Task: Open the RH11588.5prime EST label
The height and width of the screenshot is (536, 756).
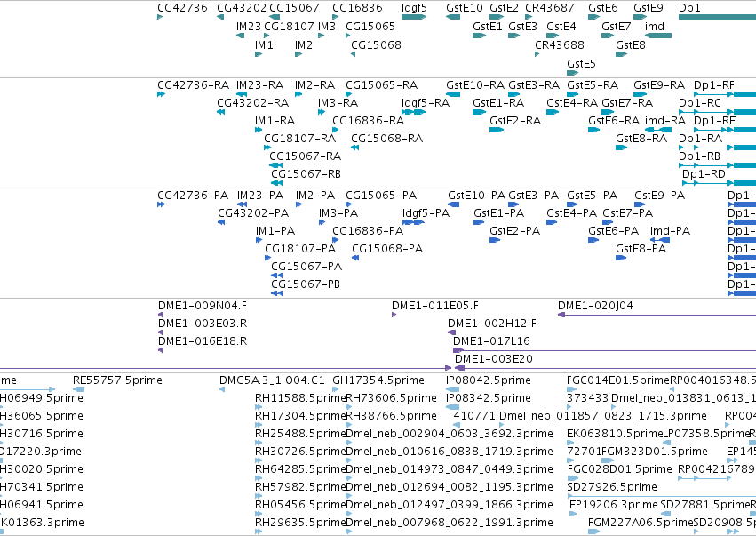Action: point(300,398)
